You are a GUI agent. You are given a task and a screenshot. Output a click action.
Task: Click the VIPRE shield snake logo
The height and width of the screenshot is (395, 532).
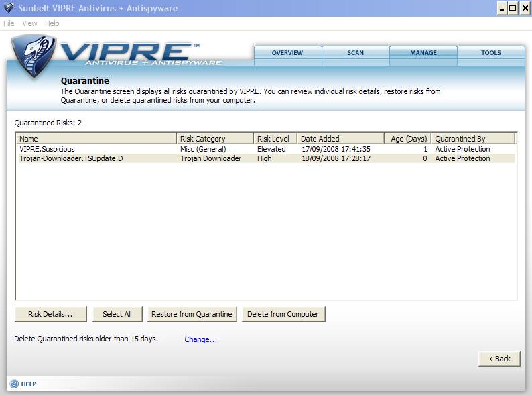pyautogui.click(x=34, y=56)
